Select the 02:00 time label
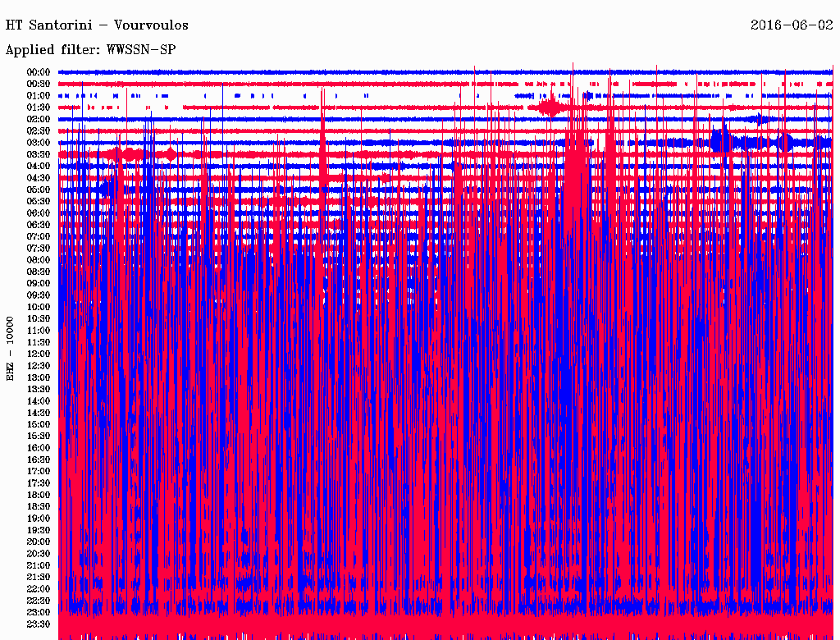The image size is (840, 640). pyautogui.click(x=39, y=119)
